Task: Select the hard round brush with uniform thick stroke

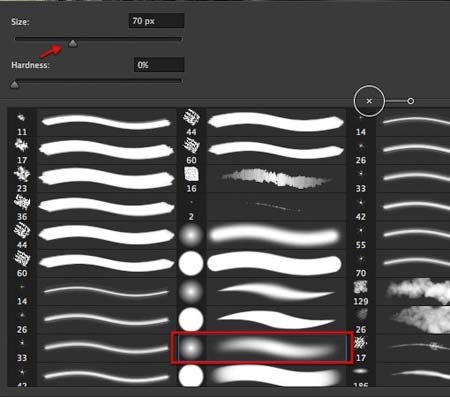Action: [262, 263]
